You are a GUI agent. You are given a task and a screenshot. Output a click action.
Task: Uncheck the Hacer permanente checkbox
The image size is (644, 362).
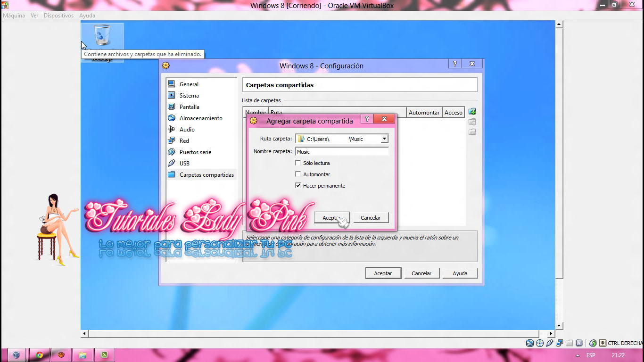click(x=298, y=186)
